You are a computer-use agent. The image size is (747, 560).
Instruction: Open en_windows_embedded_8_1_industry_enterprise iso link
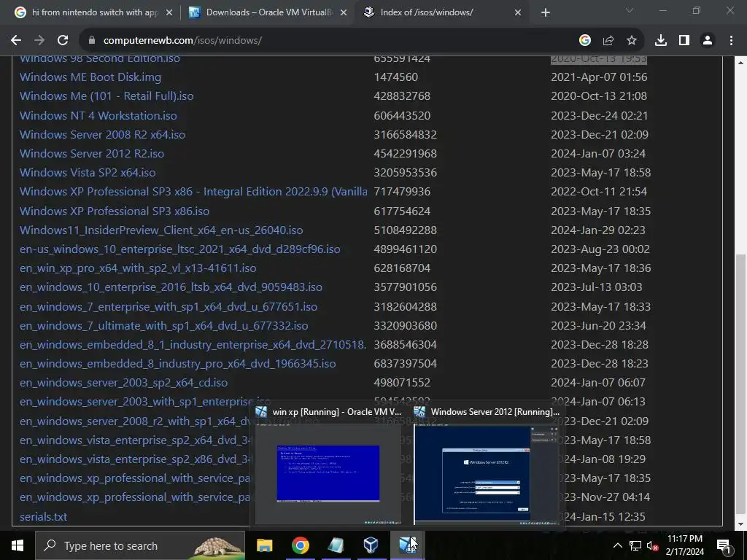click(193, 345)
